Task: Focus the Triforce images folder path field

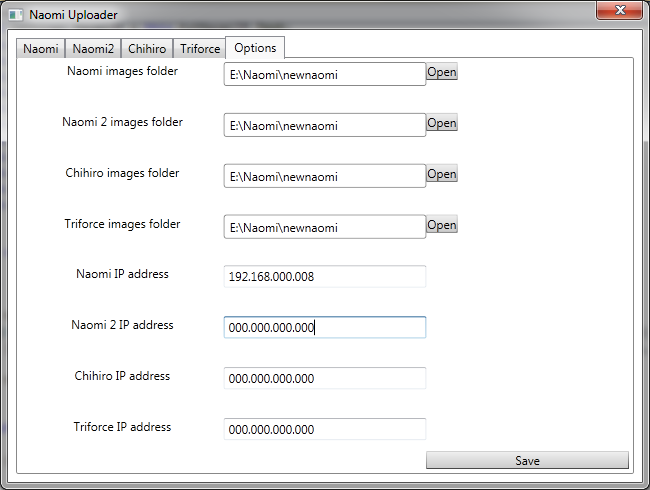Action: 325,227
